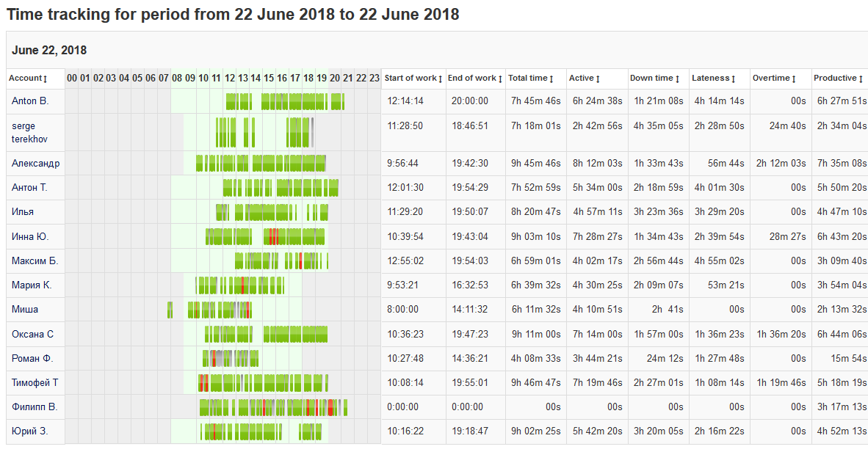The height and width of the screenshot is (452, 868).
Task: Open Юрий З. account link
Action: click(29, 431)
